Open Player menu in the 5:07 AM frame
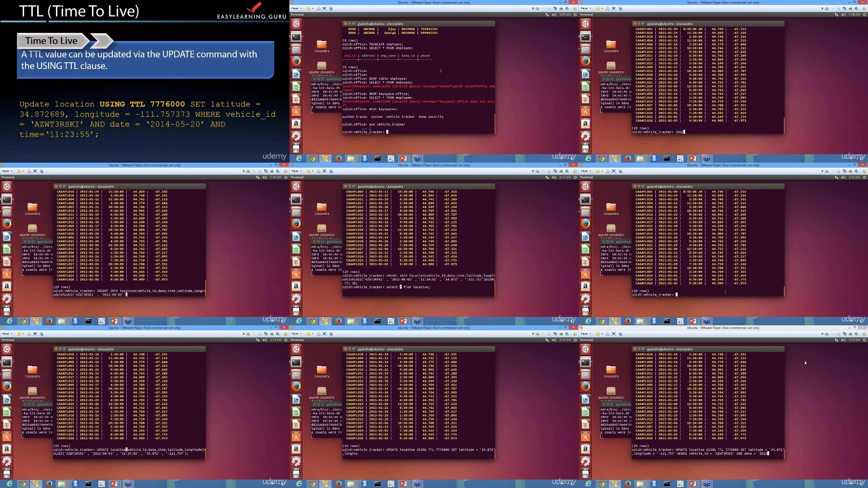 point(297,8)
